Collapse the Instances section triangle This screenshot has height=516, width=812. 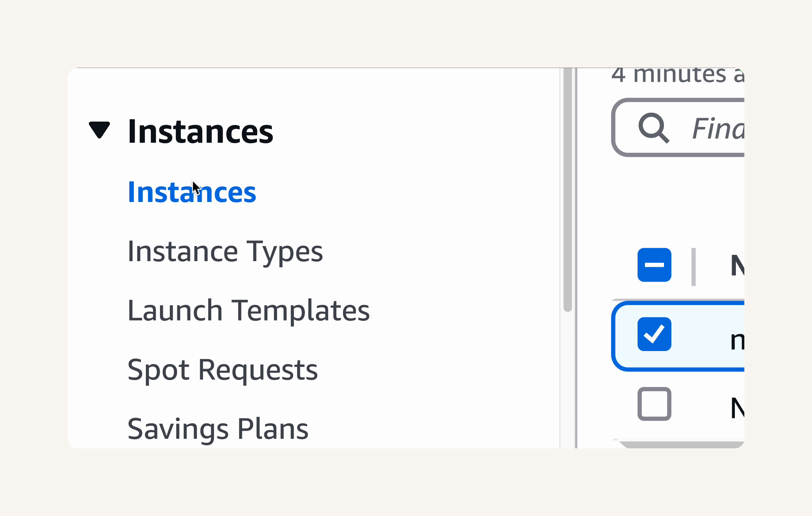click(x=99, y=130)
